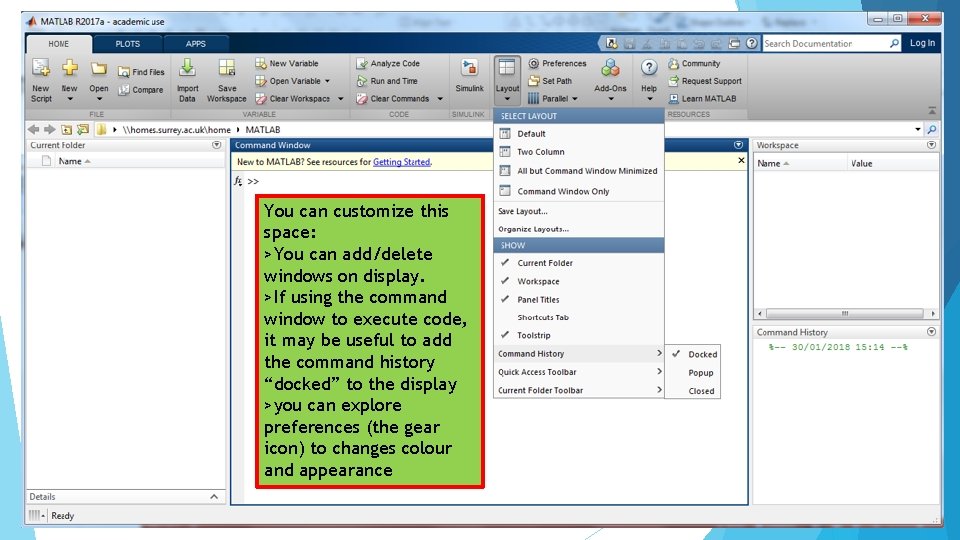Click the Help question mark icon
This screenshot has width=960, height=540.
tap(649, 67)
